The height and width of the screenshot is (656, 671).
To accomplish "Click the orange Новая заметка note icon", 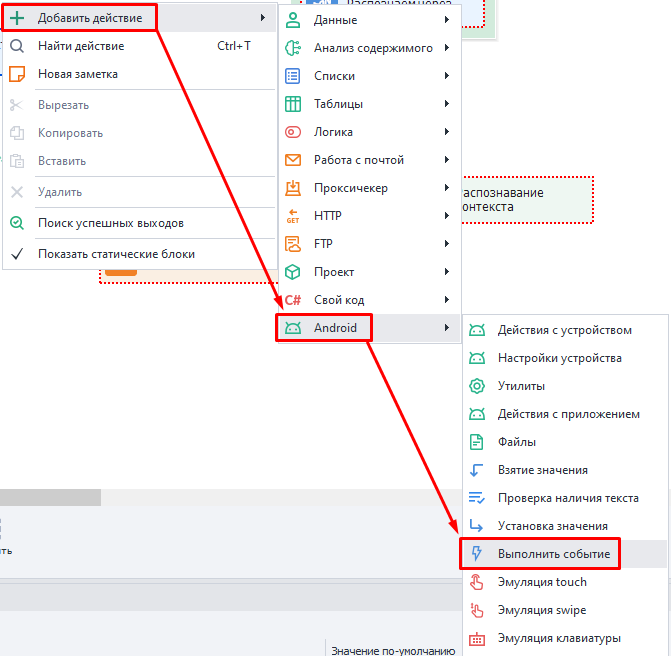I will pyautogui.click(x=17, y=74).
